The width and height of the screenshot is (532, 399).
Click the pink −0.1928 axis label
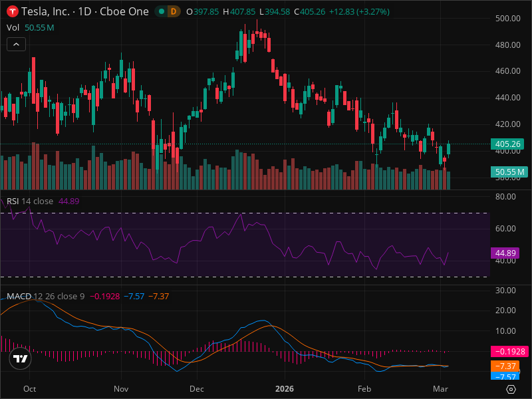click(509, 352)
